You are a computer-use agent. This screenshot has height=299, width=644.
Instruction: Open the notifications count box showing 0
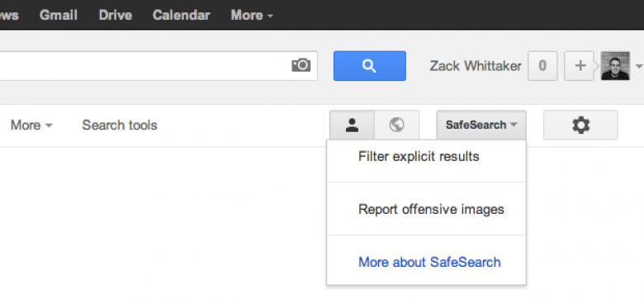[x=542, y=66]
